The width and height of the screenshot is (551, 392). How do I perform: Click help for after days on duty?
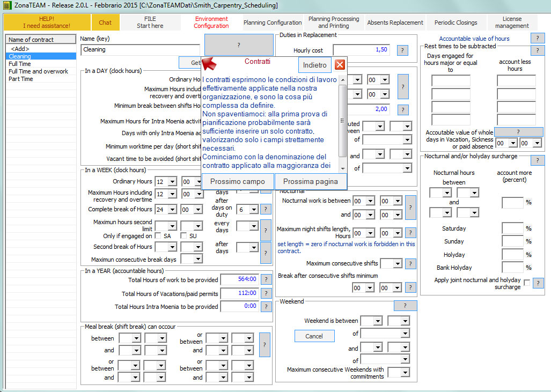pos(266,209)
